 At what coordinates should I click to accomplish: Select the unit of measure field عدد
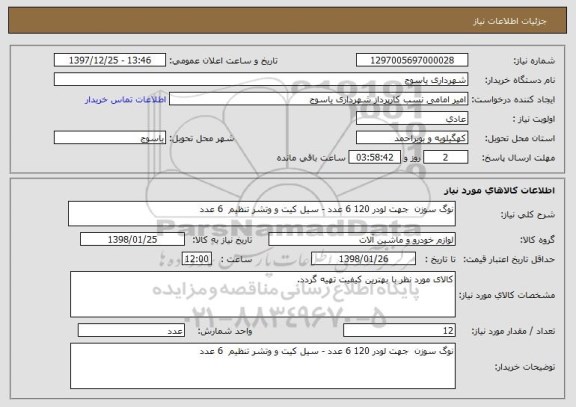click(x=131, y=330)
